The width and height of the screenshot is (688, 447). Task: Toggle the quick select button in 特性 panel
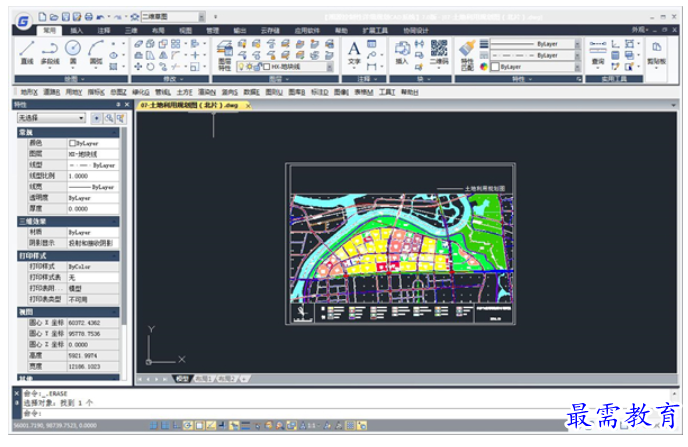[x=109, y=118]
